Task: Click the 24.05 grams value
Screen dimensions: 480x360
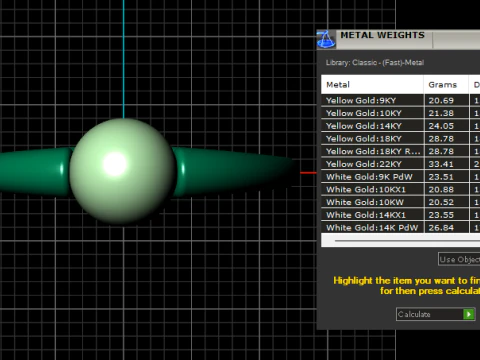Action: pyautogui.click(x=441, y=126)
